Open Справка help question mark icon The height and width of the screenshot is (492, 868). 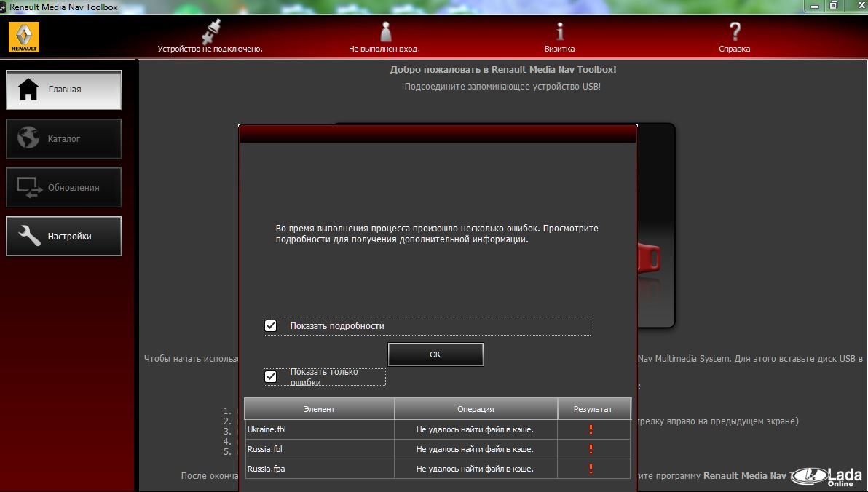point(734,31)
